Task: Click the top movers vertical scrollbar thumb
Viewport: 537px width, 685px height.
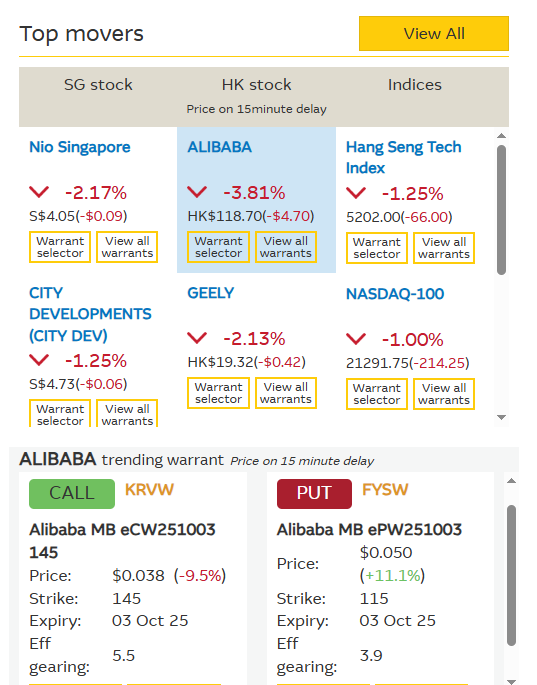Action: pyautogui.click(x=502, y=210)
